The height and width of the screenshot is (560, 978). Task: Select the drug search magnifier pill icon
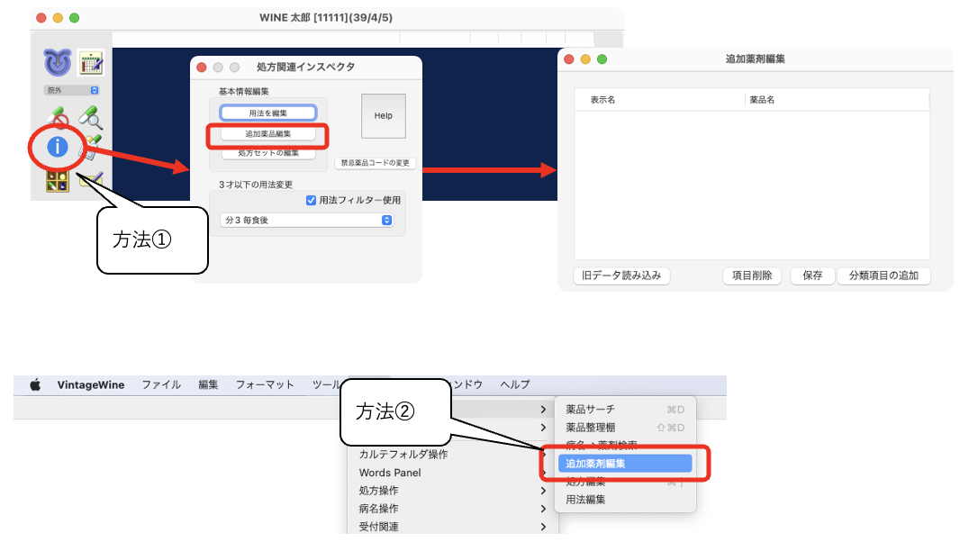click(x=92, y=117)
